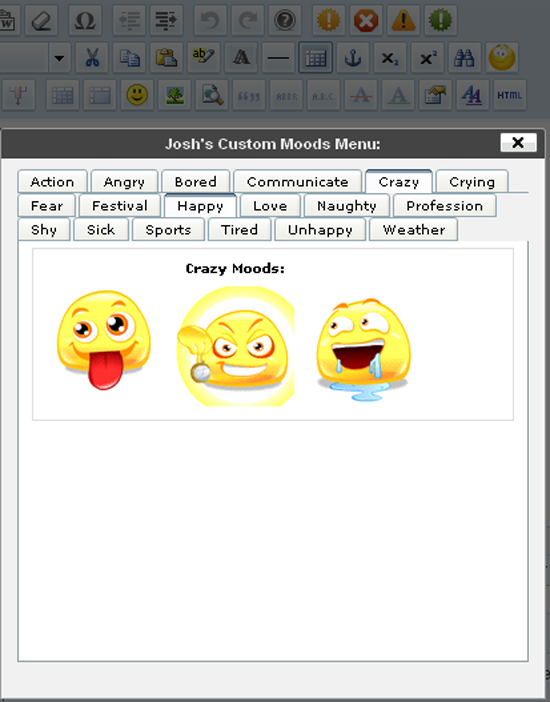Select the scissors Cut icon
The height and width of the screenshot is (702, 550).
pyautogui.click(x=92, y=58)
